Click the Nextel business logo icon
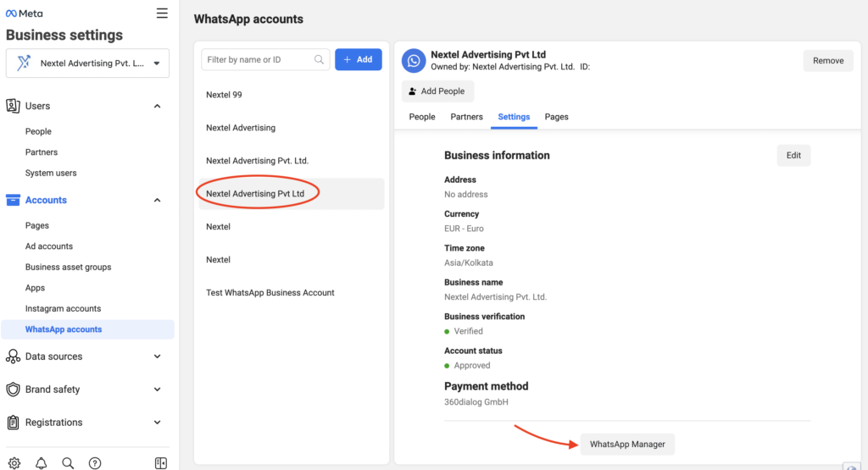 click(x=23, y=63)
